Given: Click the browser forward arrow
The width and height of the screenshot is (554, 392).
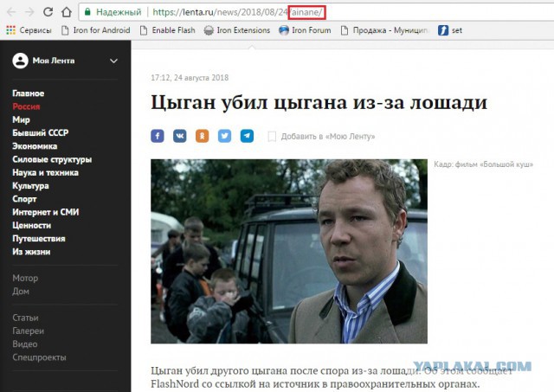Looking at the screenshot, I should click(x=29, y=12).
